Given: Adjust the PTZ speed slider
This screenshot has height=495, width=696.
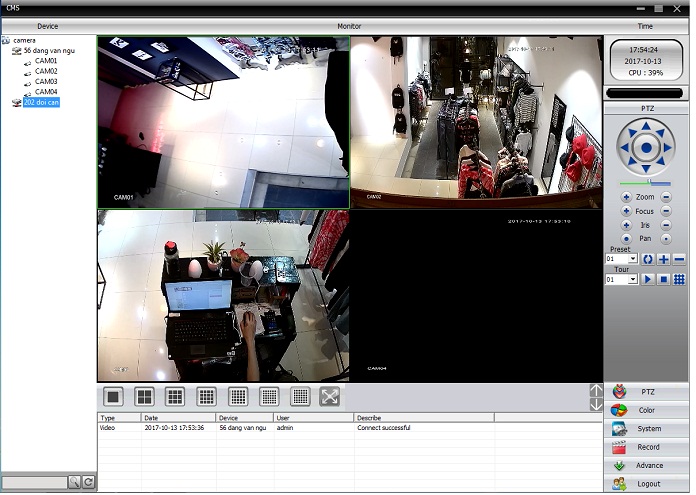Looking at the screenshot, I should click(651, 183).
